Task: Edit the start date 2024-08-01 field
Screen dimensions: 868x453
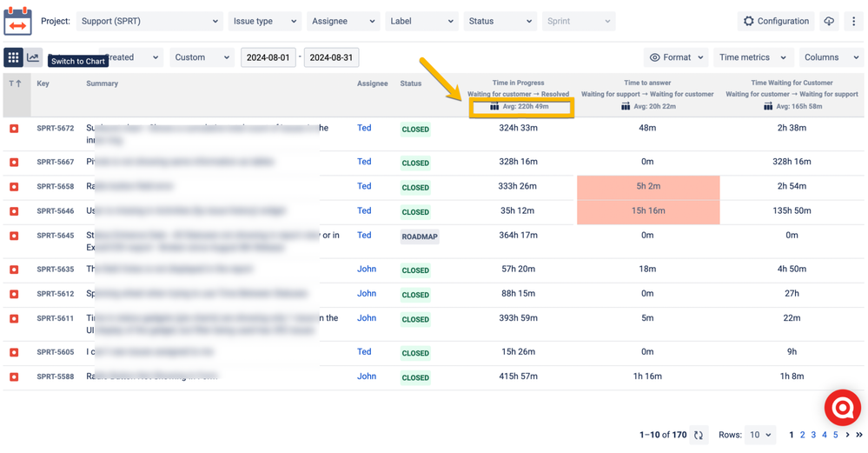Action: (268, 57)
